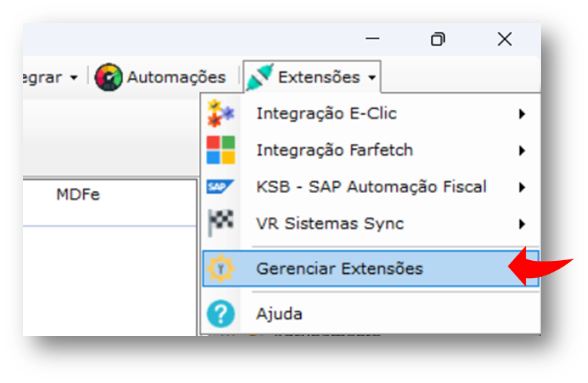Expand KSB - SAP Automação Fiscal submenu arrow
This screenshot has height=383, width=588.
tap(521, 187)
